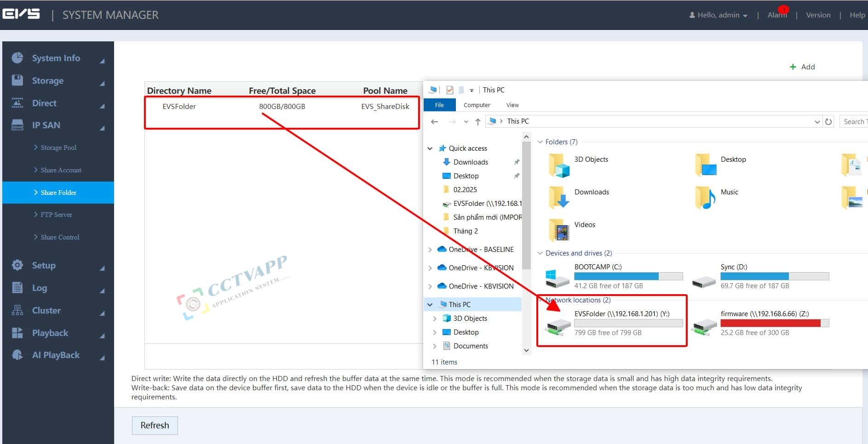This screenshot has height=444, width=868.
Task: Open the address bar history dropdown
Action: (817, 122)
